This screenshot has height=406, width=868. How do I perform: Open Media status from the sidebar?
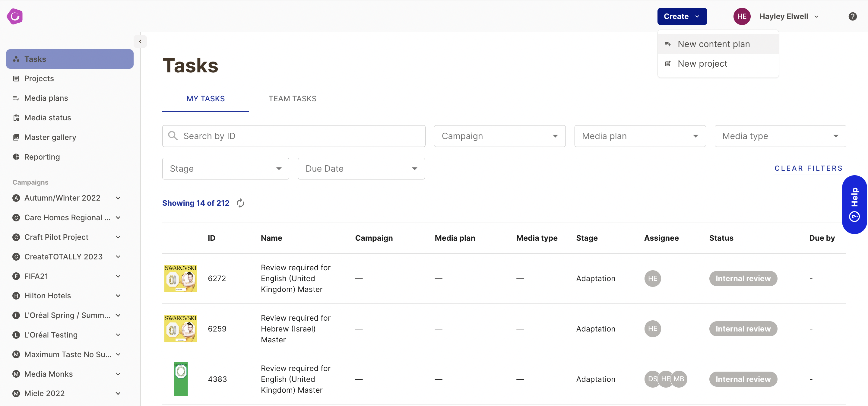(x=48, y=118)
